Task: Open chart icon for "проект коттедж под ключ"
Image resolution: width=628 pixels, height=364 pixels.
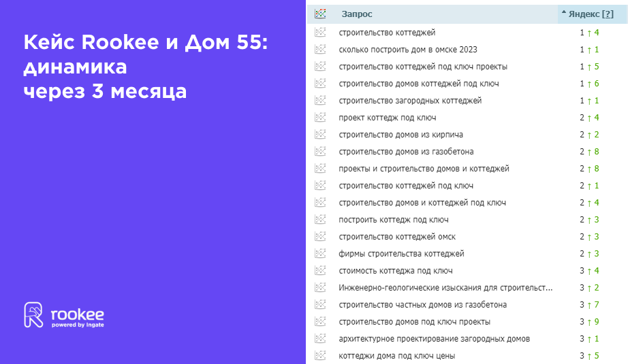Action: [320, 118]
